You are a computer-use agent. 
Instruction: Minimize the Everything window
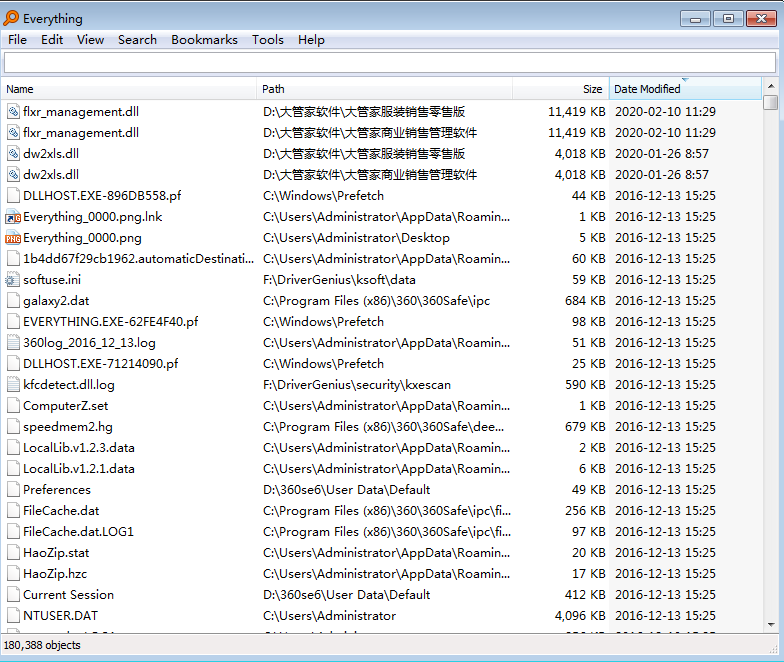(696, 19)
